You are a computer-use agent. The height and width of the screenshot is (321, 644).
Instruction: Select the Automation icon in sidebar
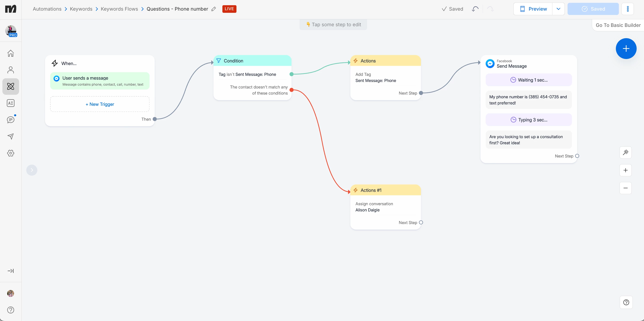[x=10, y=86]
